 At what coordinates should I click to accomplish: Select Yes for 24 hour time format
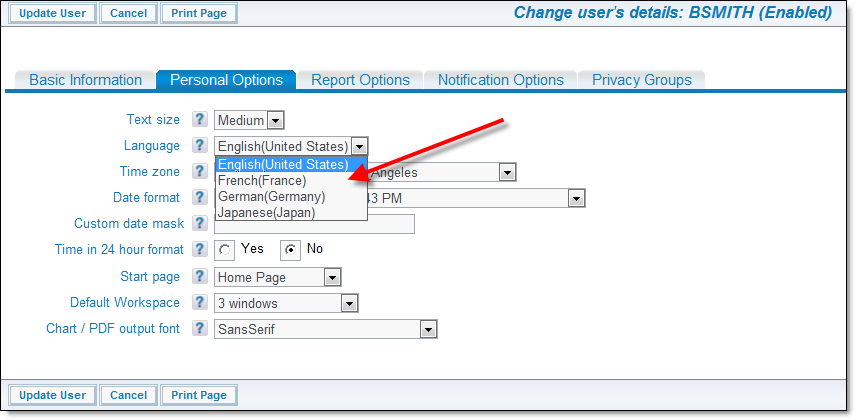[x=224, y=250]
